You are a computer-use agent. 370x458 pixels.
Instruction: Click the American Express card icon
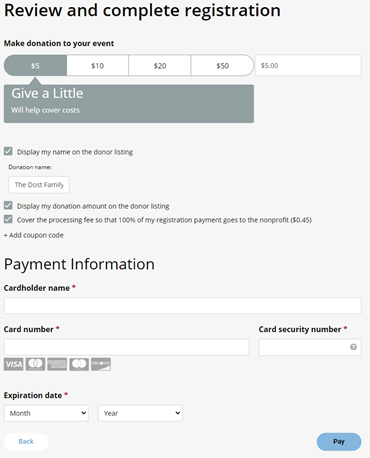click(x=57, y=364)
